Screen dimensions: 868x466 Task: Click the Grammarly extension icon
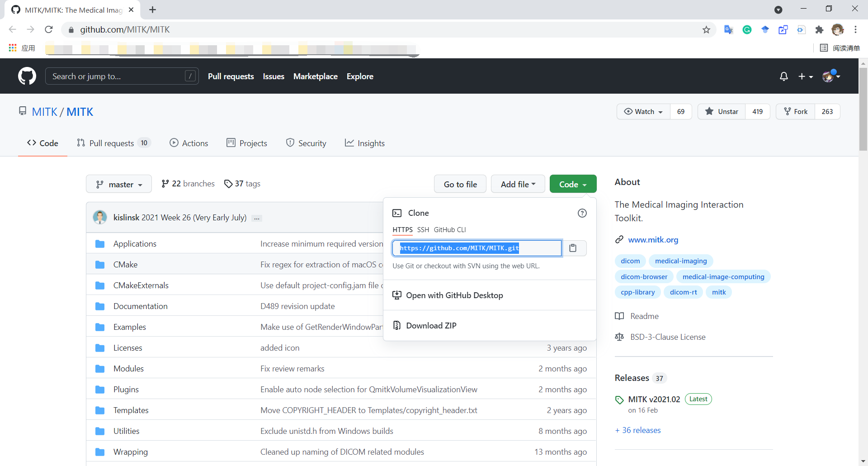click(747, 30)
